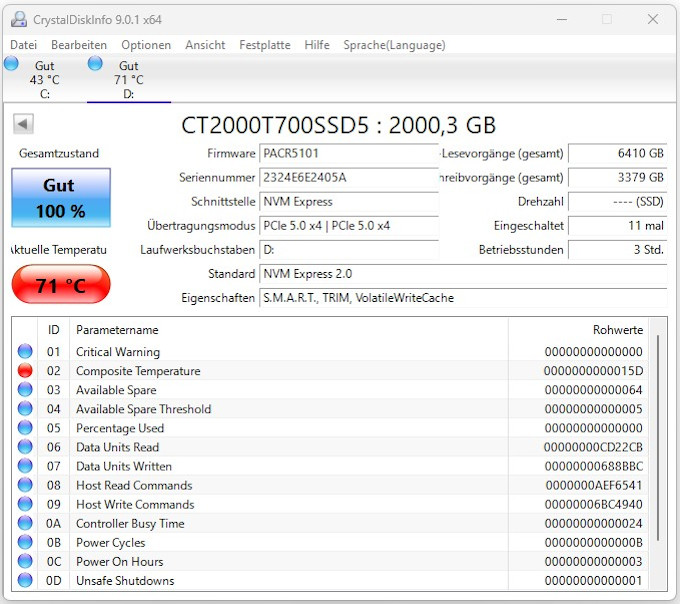The width and height of the screenshot is (680, 604).
Task: Click raw value 000000000015D
Action: [x=593, y=371]
